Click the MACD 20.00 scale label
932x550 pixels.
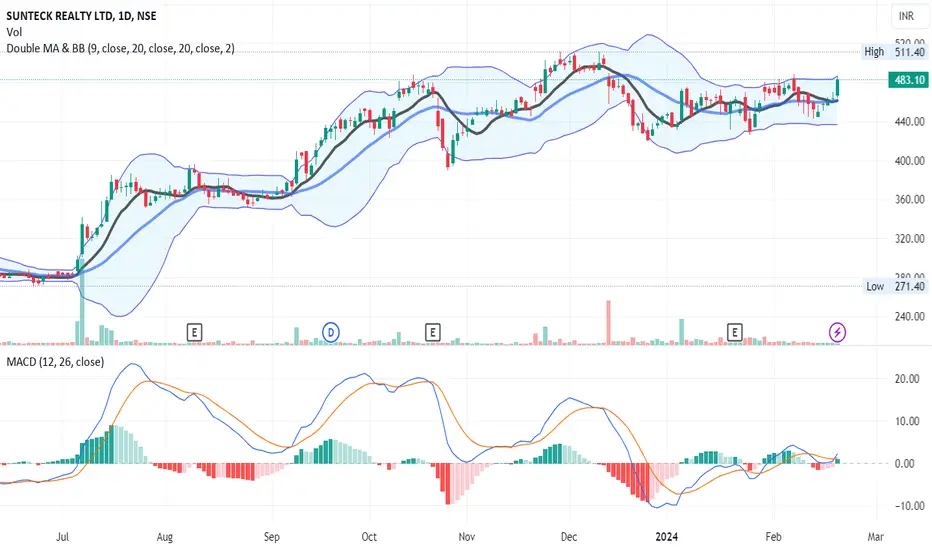[x=907, y=379]
